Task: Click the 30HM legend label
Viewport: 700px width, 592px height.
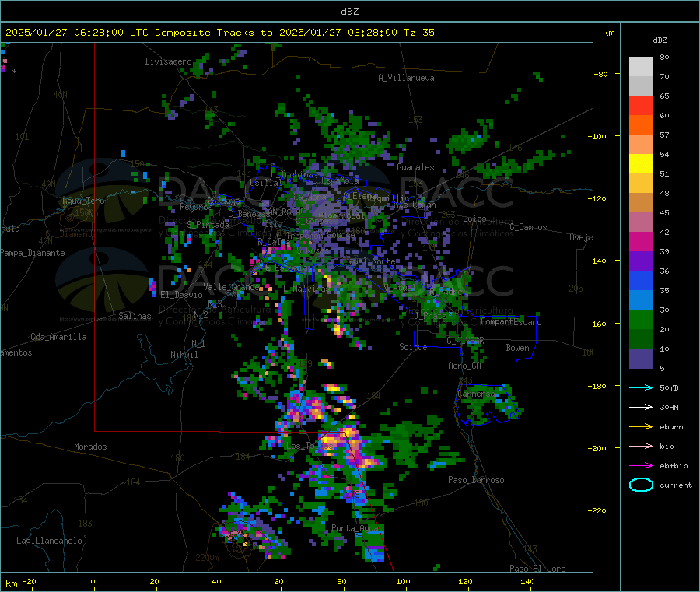Action: click(x=669, y=407)
